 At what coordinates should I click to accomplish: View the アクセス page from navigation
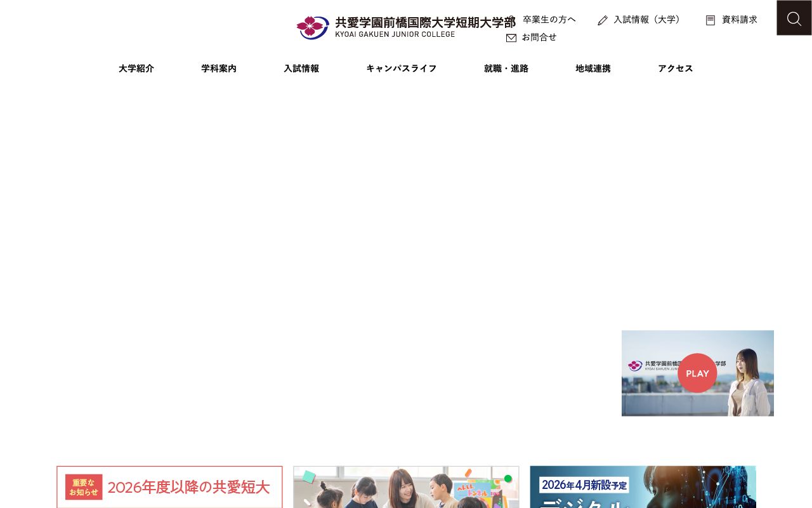(676, 69)
